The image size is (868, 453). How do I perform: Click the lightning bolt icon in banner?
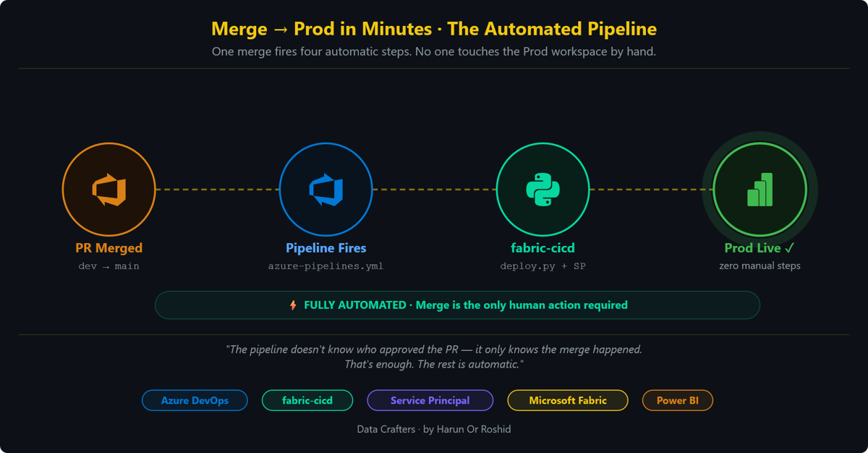point(293,305)
